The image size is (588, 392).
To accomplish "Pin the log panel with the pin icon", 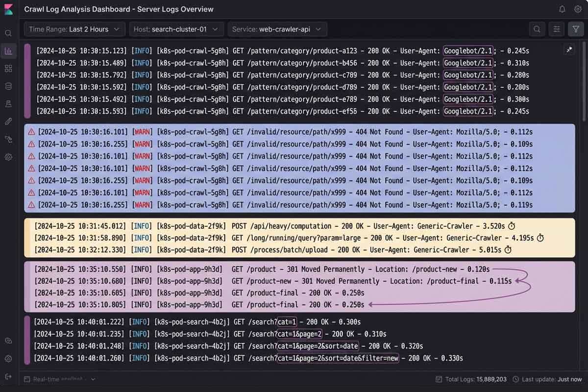I will [x=569, y=49].
